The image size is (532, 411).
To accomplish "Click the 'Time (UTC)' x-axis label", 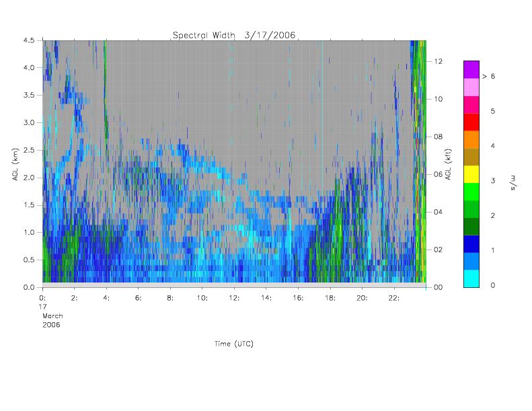I will point(234,344).
